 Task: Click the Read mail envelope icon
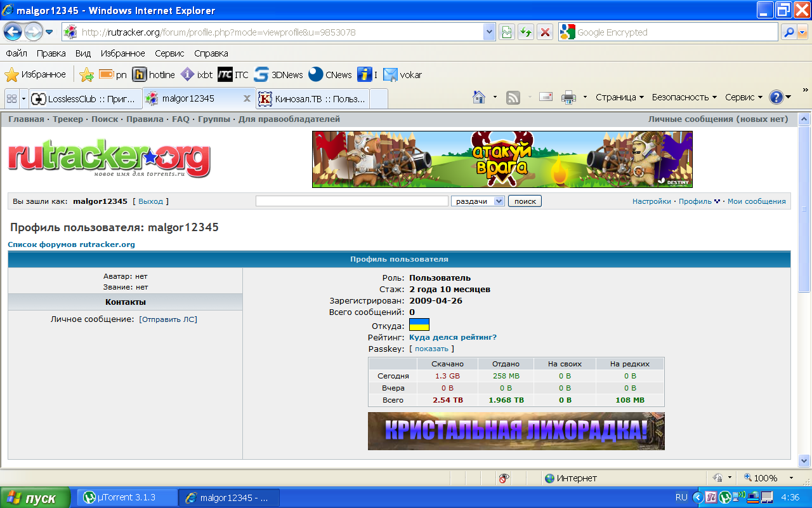[546, 97]
